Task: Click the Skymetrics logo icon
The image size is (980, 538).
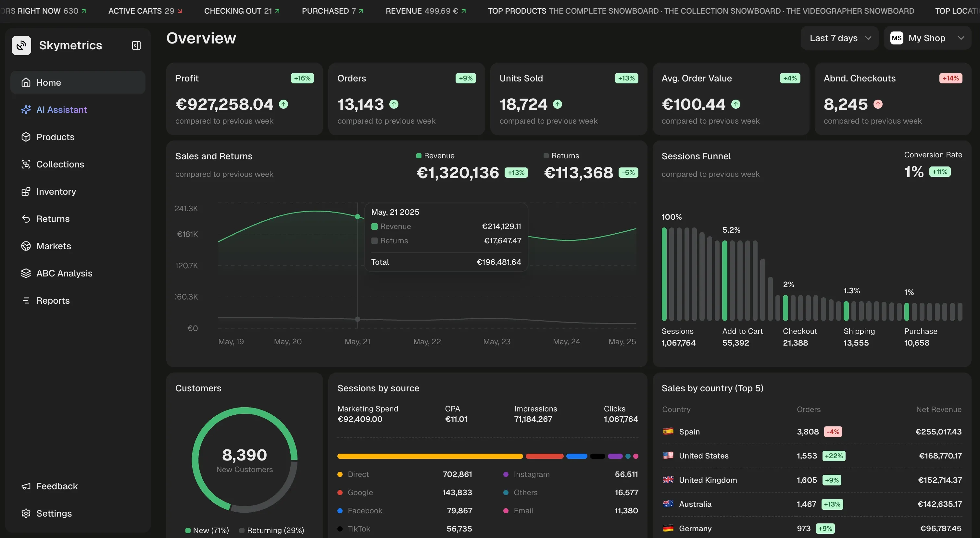Action: pos(21,45)
